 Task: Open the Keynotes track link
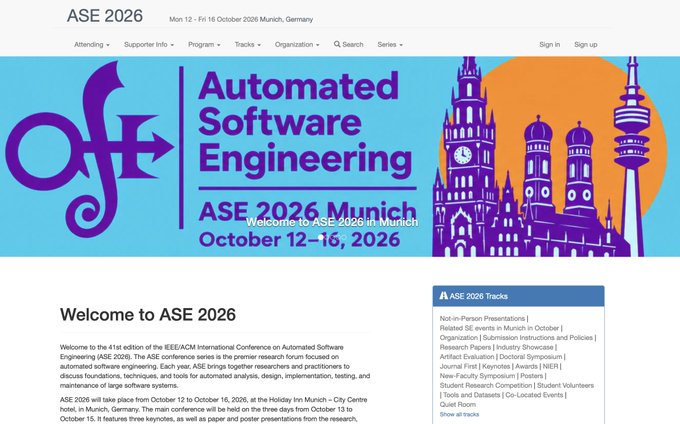point(496,366)
